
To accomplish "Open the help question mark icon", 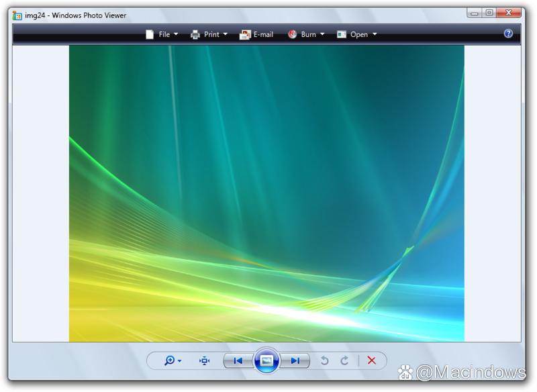I will click(508, 34).
